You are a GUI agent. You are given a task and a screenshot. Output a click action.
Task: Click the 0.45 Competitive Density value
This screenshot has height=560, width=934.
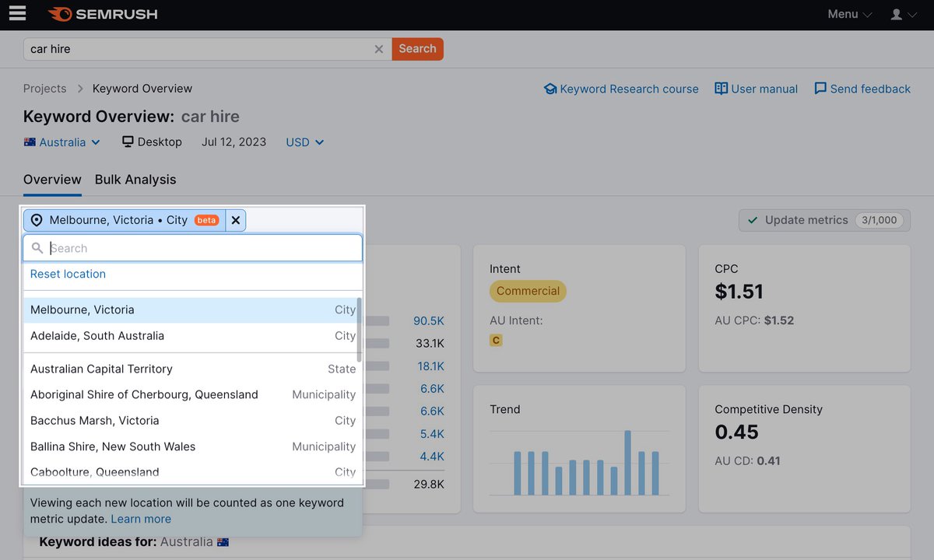(736, 432)
